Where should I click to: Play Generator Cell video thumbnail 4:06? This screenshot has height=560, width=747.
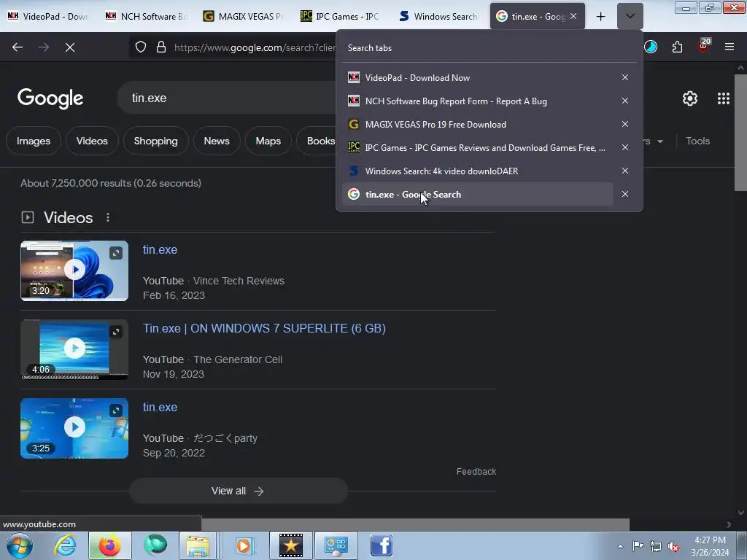click(74, 349)
